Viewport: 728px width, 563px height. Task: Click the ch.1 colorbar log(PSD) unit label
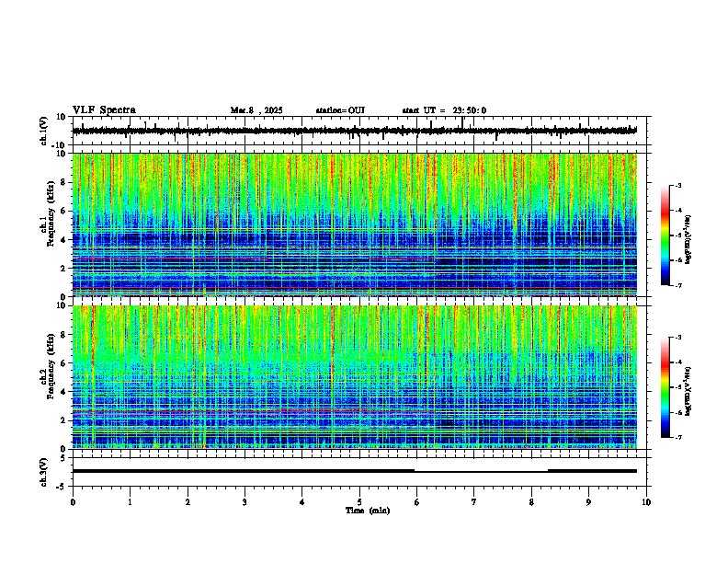tap(688, 239)
